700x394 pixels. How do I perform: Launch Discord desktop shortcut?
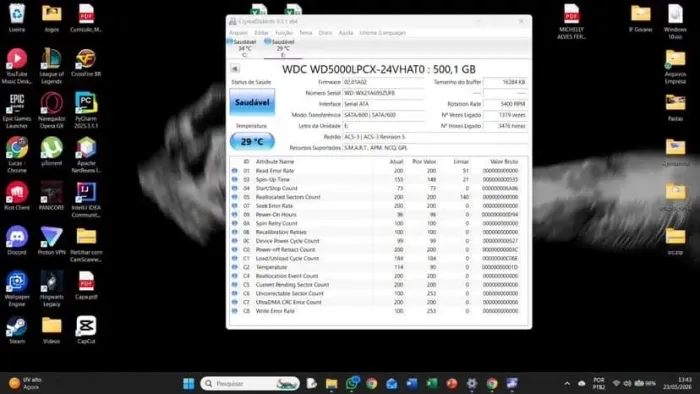click(17, 241)
